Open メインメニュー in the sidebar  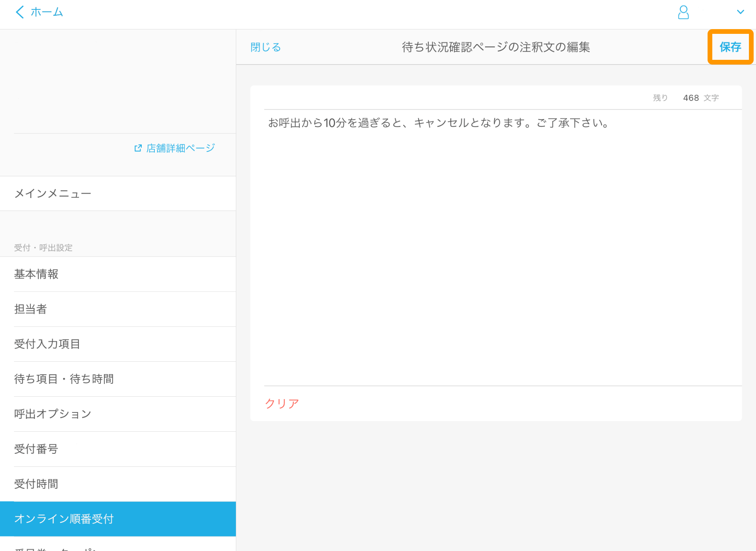[x=53, y=194]
